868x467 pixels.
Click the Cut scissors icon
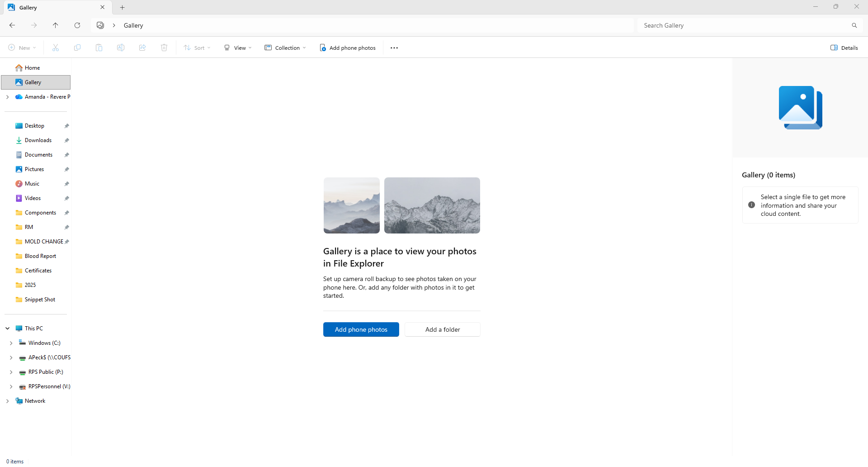click(x=56, y=48)
